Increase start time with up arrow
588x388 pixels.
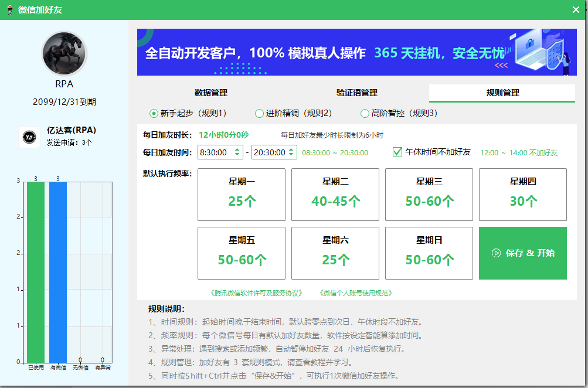[237, 149]
